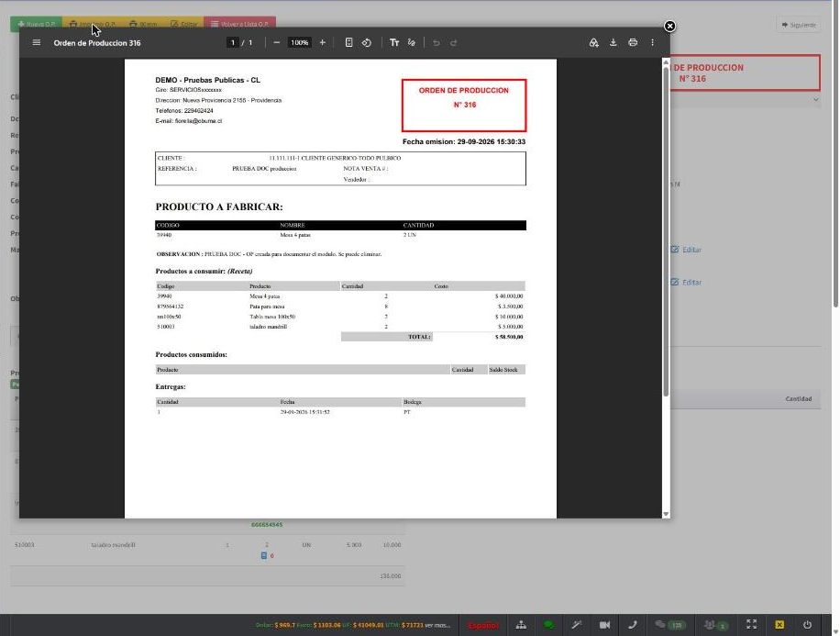
Task: Open the PDF viewer sidebar menu
Action: point(37,42)
